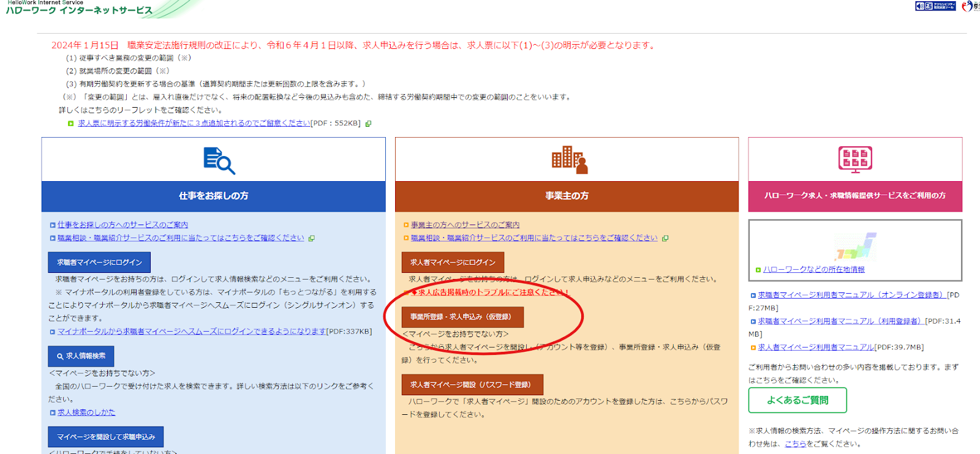Viewport: 980px width, 454px height.
Task: Click external-link icon after employer 職業相談 link
Action: (x=665, y=239)
